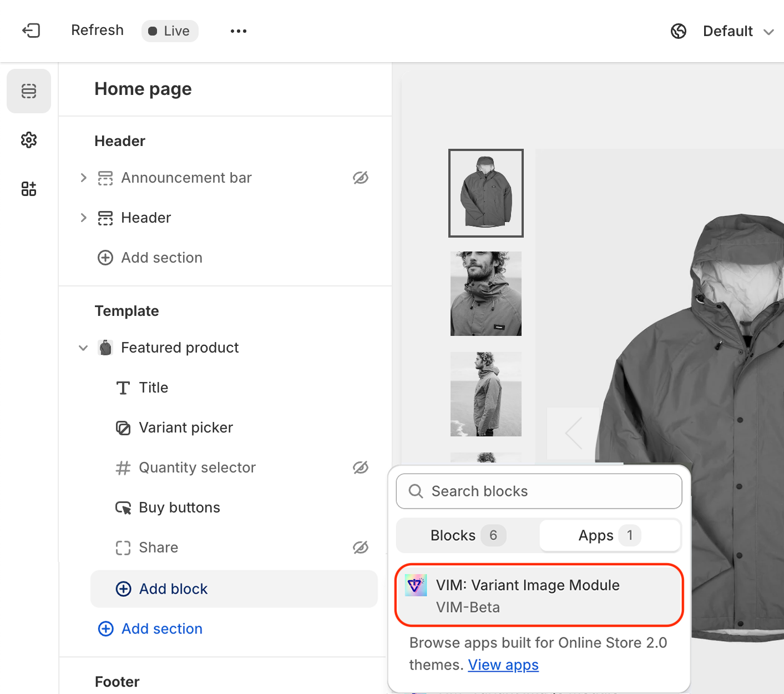This screenshot has width=784, height=694.
Task: Click the exit editor icon
Action: pos(31,31)
